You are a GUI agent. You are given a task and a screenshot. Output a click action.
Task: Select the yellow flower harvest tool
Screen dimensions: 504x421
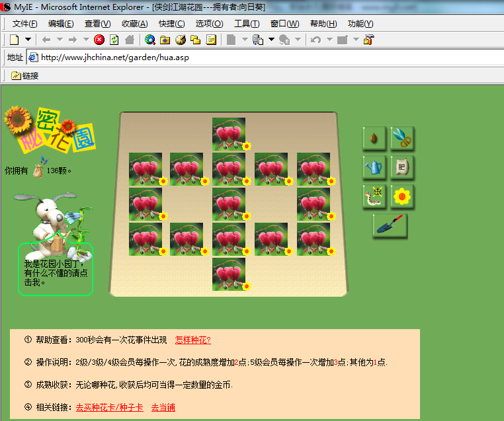point(402,196)
